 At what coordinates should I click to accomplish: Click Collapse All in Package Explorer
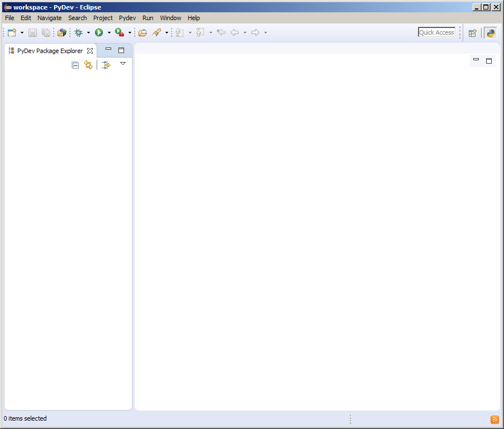click(75, 65)
